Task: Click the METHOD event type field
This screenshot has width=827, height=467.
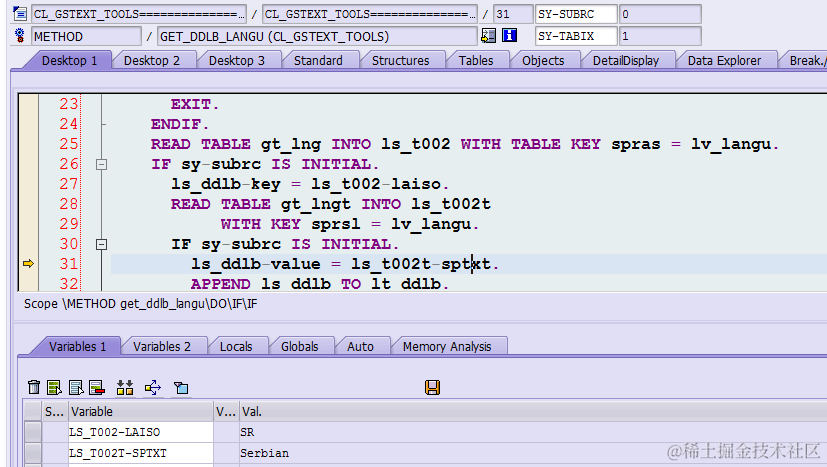Action: coord(86,36)
